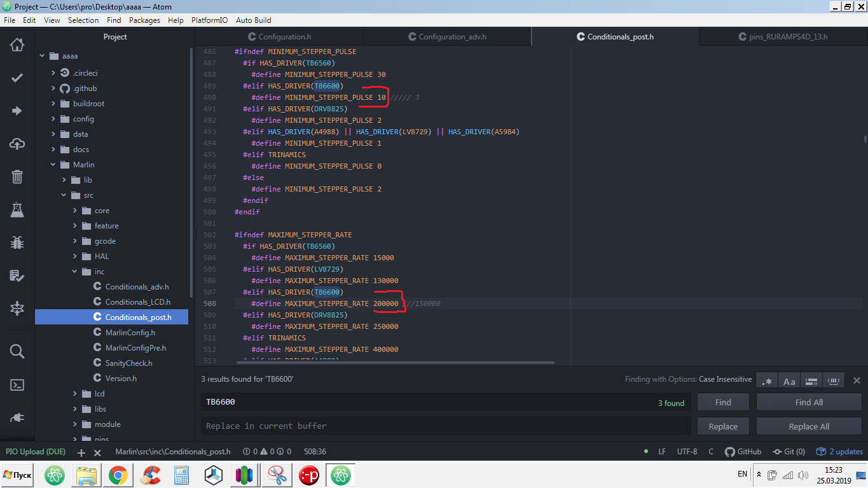Click the Test flask icon in the sidebar
This screenshot has width=868, height=488.
[x=17, y=209]
